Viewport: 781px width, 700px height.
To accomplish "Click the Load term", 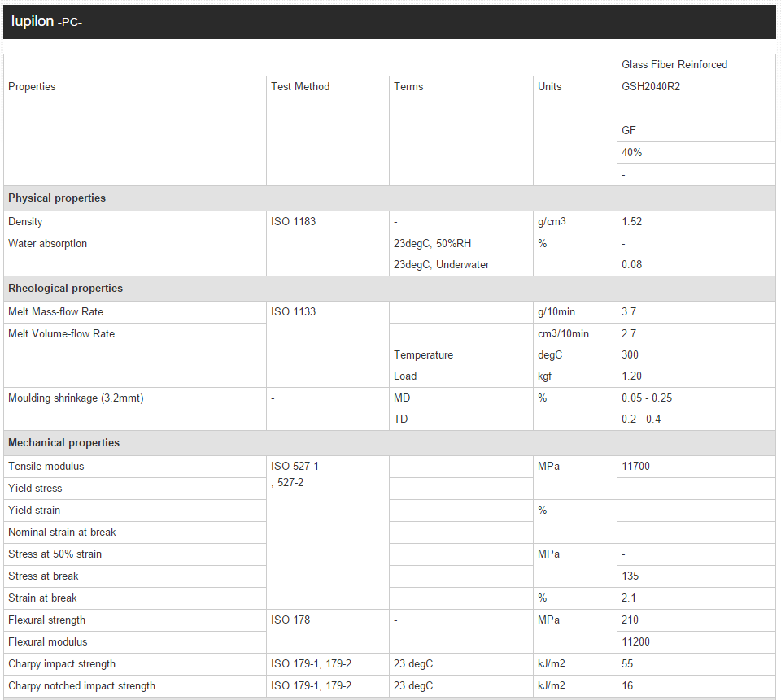I will (404, 376).
